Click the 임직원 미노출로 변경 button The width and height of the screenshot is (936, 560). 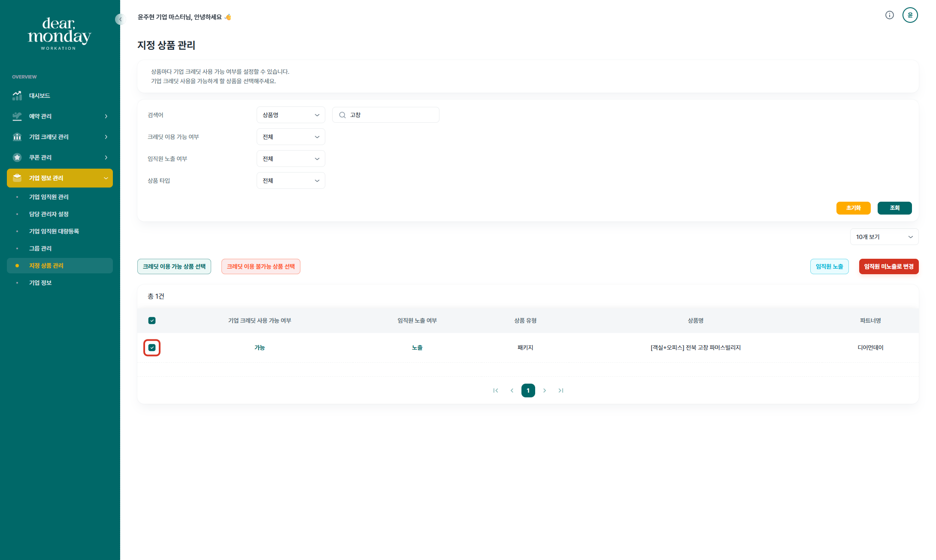coord(888,266)
